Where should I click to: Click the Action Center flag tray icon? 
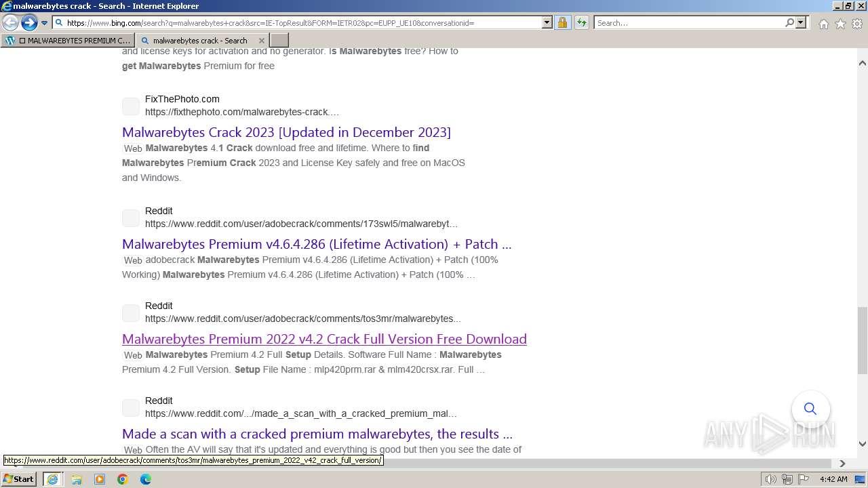pyautogui.click(x=804, y=479)
